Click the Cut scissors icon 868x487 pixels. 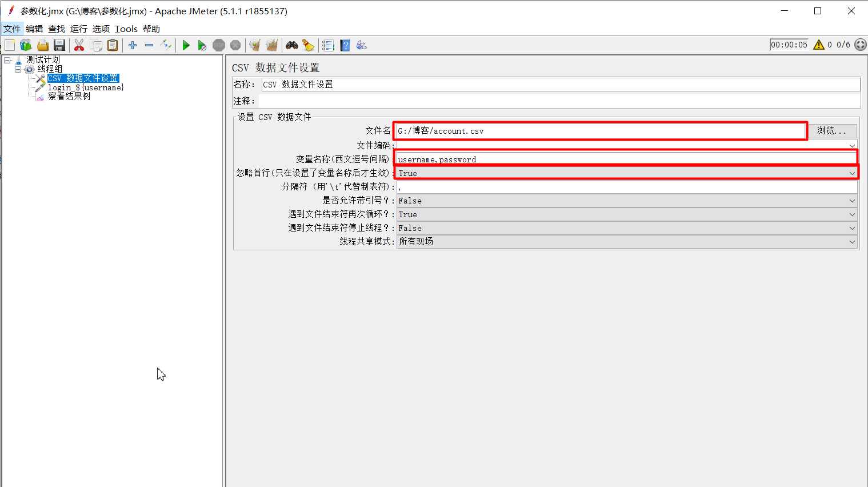click(79, 45)
